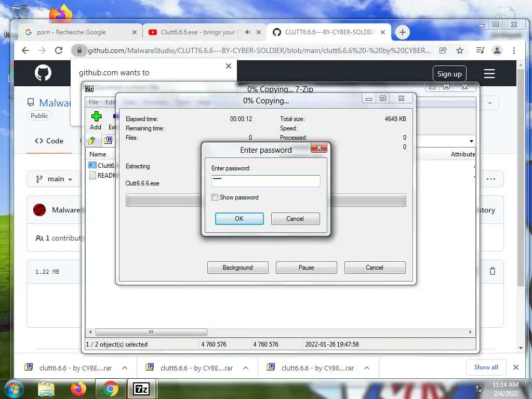
Task: Open dropdown arrow near GitHub repo header
Action: [x=489, y=103]
